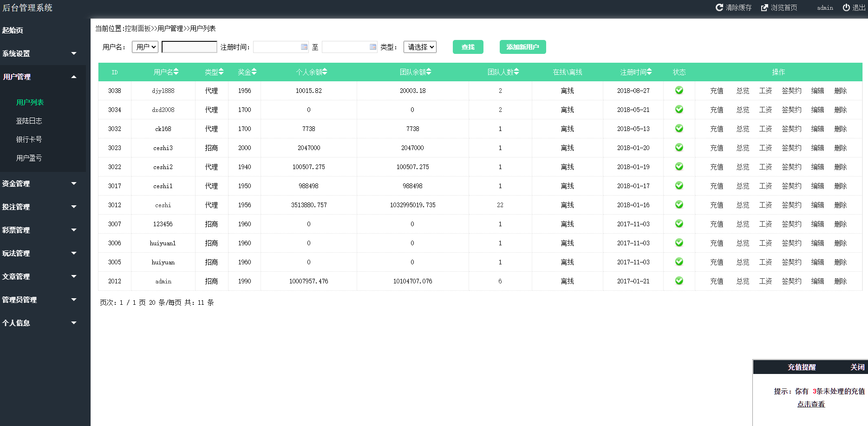Open the 类型 请选择 dropdown
868x426 pixels.
pos(420,47)
